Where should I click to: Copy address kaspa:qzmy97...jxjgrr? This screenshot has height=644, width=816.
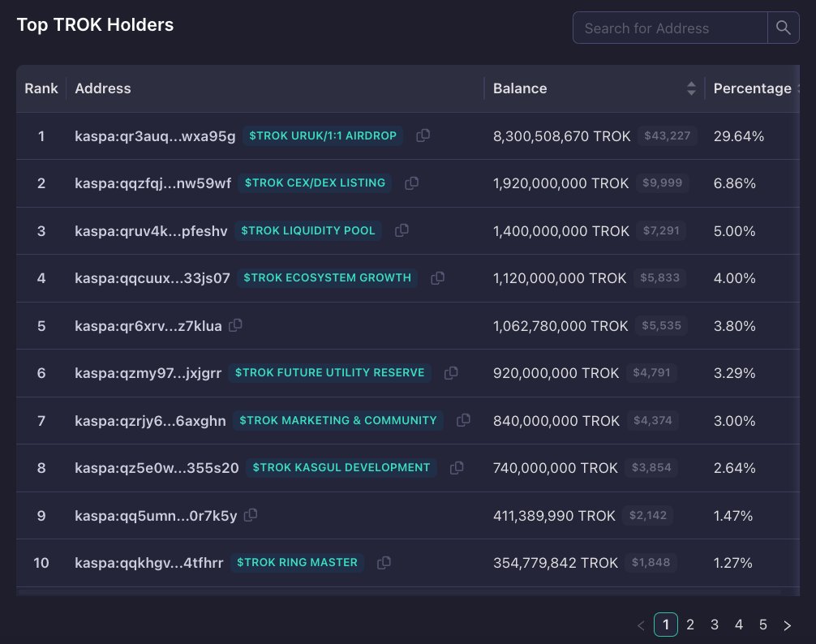[x=451, y=373]
